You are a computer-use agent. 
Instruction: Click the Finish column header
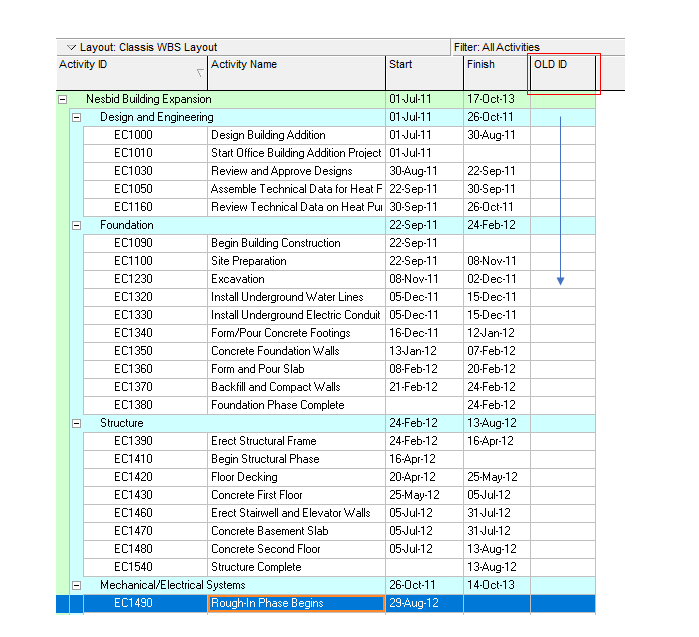point(497,73)
